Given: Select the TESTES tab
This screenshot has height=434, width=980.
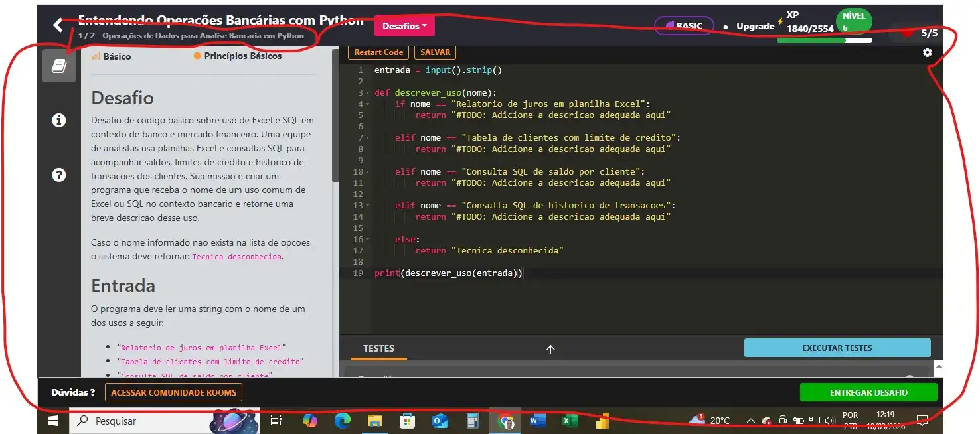Looking at the screenshot, I should 378,348.
